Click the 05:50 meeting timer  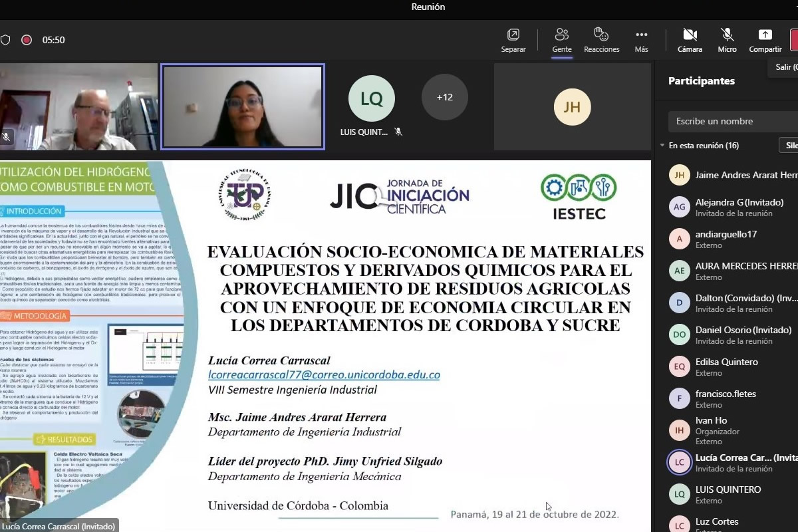click(54, 40)
